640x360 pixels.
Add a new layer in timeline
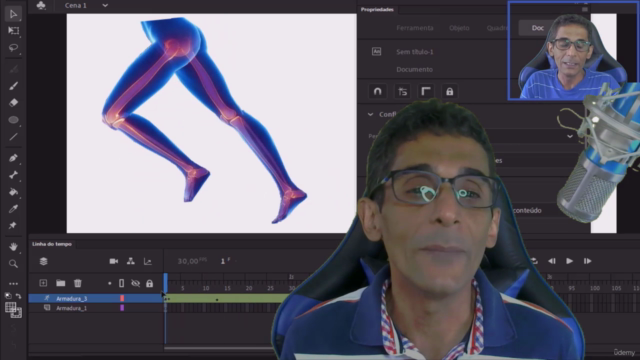coord(43,283)
